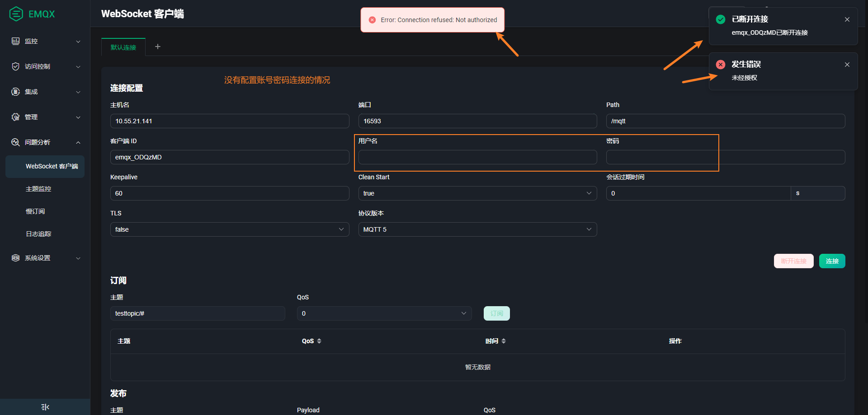Click the green success check icon
868x415 pixels.
pyautogui.click(x=721, y=19)
